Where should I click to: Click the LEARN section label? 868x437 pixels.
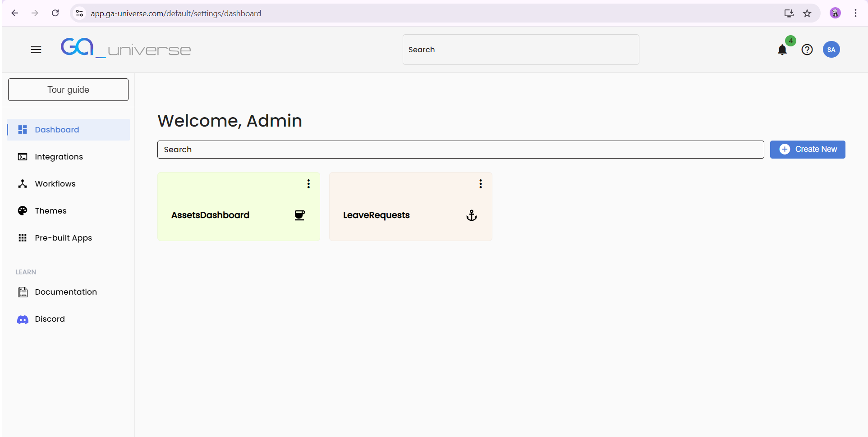click(x=26, y=272)
